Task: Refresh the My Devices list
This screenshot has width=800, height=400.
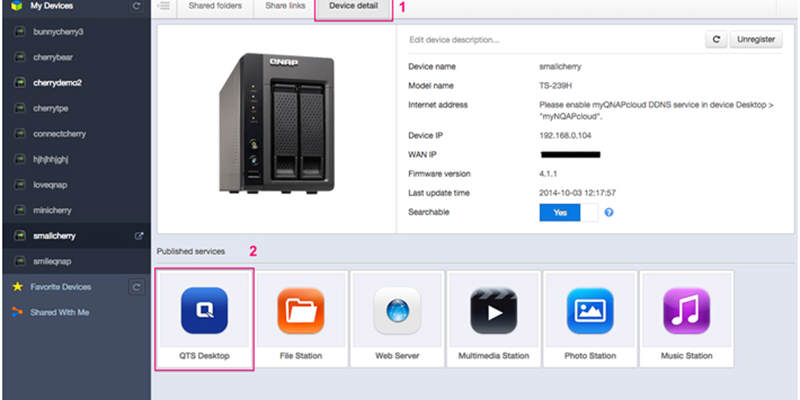Action: 136,6
